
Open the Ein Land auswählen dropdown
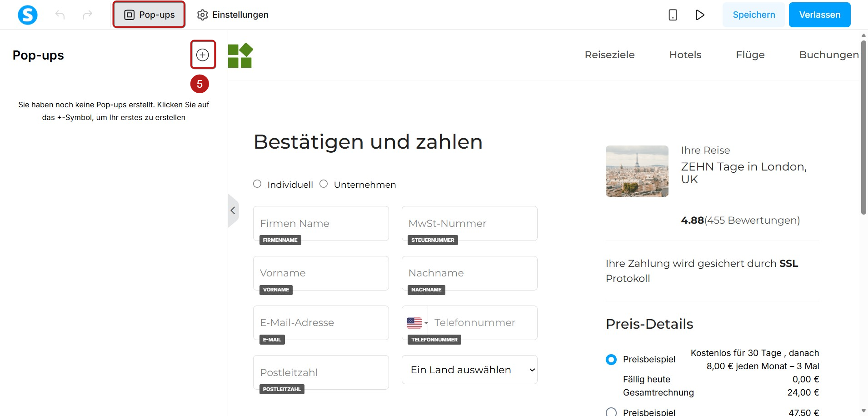pos(469,370)
